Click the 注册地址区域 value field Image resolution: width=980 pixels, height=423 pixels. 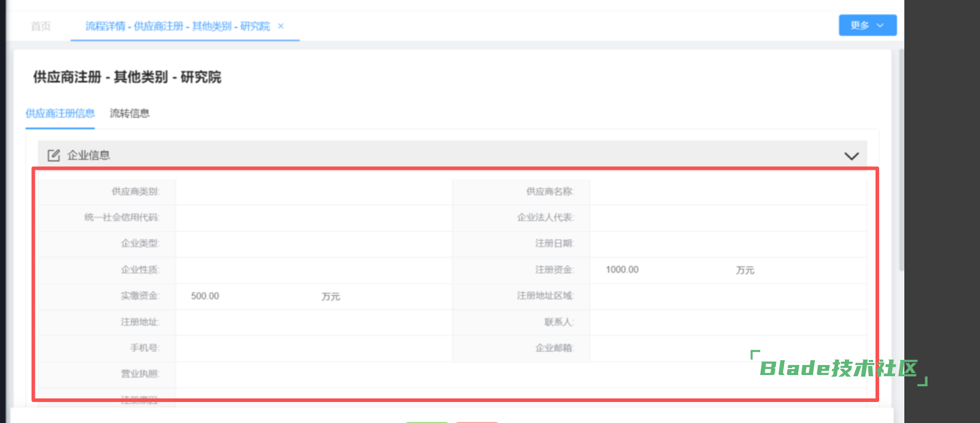pyautogui.click(x=727, y=296)
